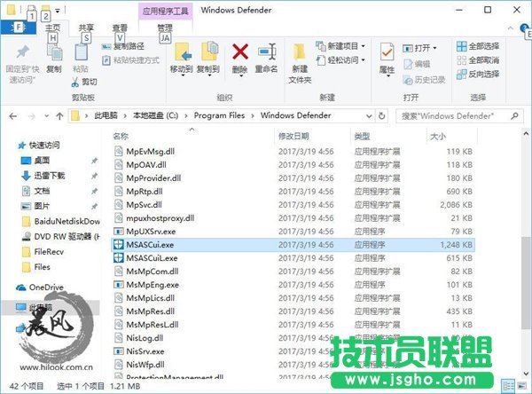This screenshot has width=532, height=394.
Task: Click the search magnifier icon
Action: (x=514, y=116)
